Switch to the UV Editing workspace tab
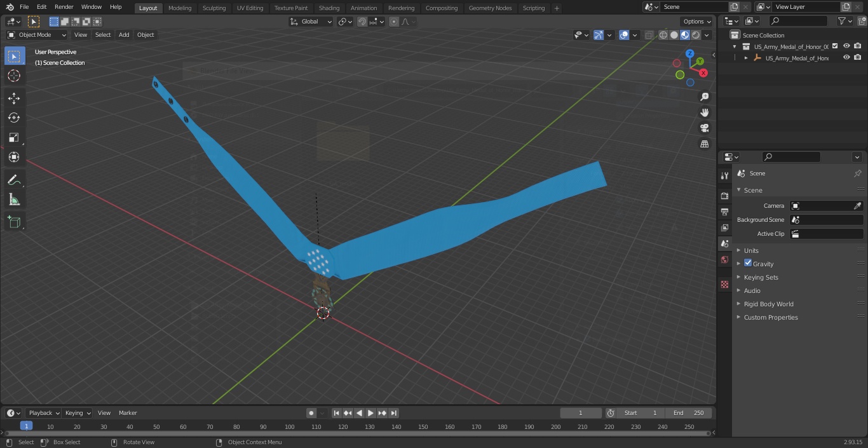This screenshot has width=868, height=448. click(x=250, y=8)
